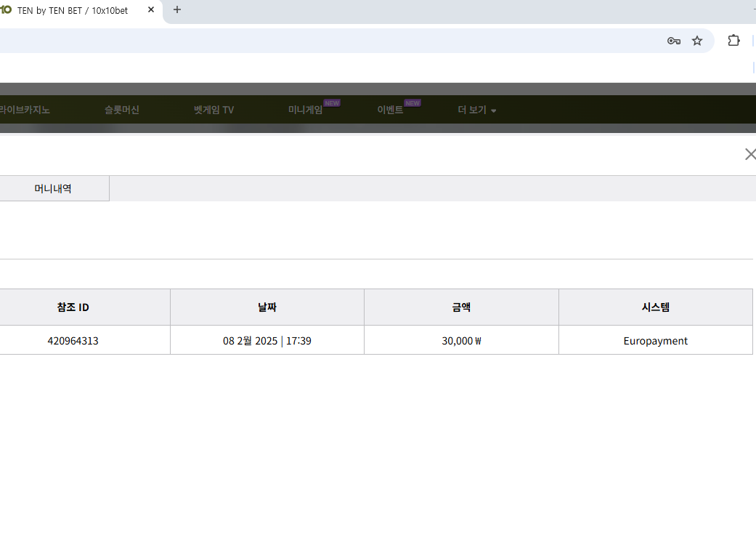Click the NEW badge on 미니게임

point(332,103)
